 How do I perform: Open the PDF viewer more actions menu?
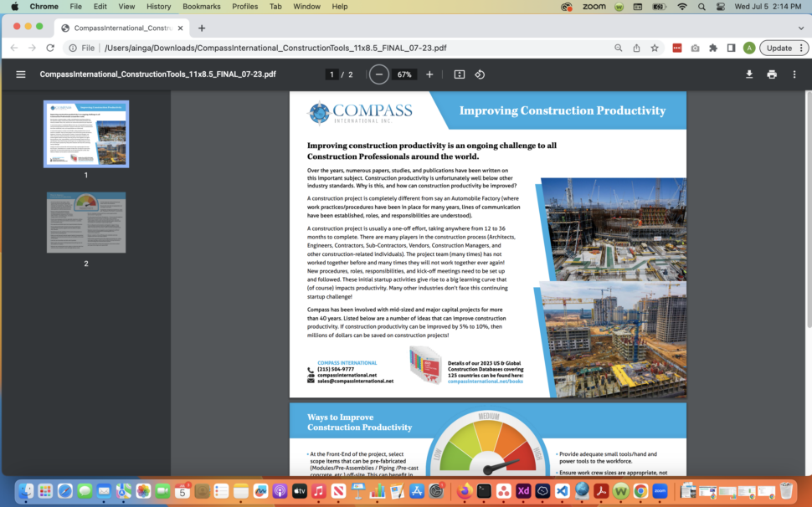tap(794, 74)
